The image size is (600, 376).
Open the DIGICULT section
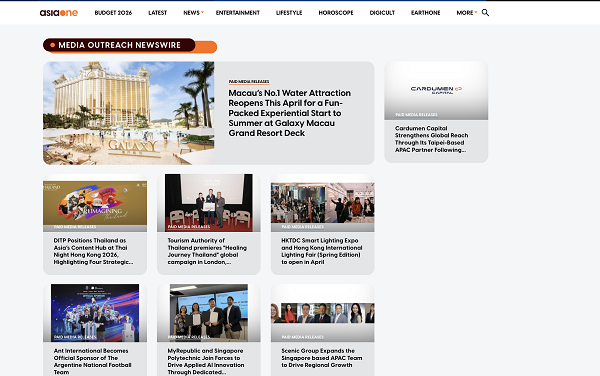[x=382, y=13]
